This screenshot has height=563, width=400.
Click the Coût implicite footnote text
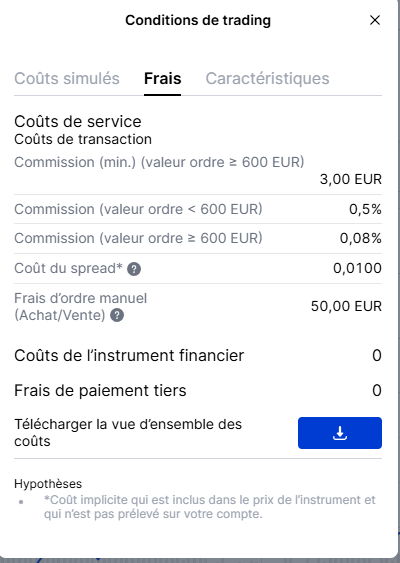(209, 507)
